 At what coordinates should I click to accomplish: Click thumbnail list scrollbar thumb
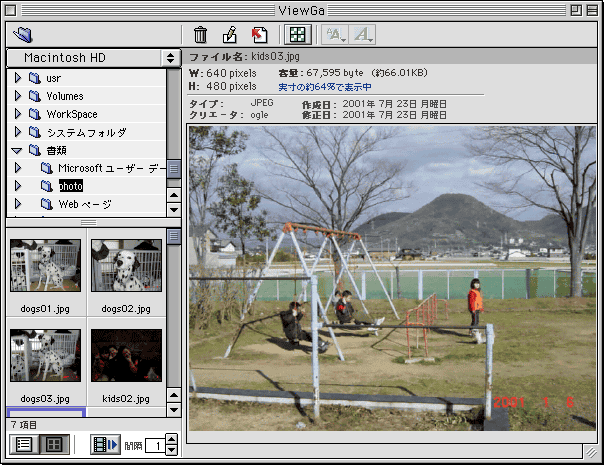(174, 236)
